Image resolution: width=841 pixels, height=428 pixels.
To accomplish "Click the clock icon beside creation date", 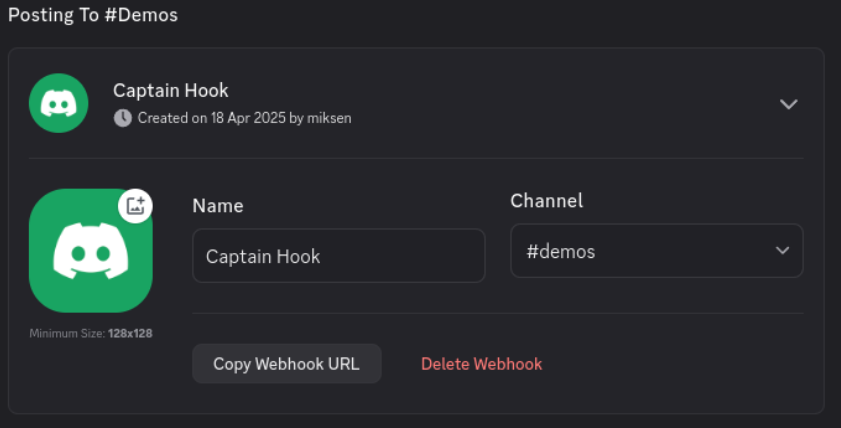I will (x=123, y=118).
